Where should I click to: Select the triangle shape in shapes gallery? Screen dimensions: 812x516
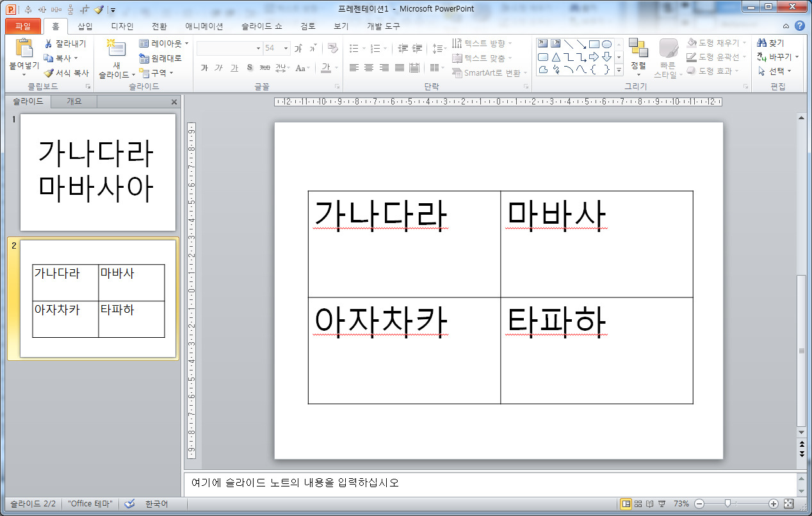coord(556,57)
